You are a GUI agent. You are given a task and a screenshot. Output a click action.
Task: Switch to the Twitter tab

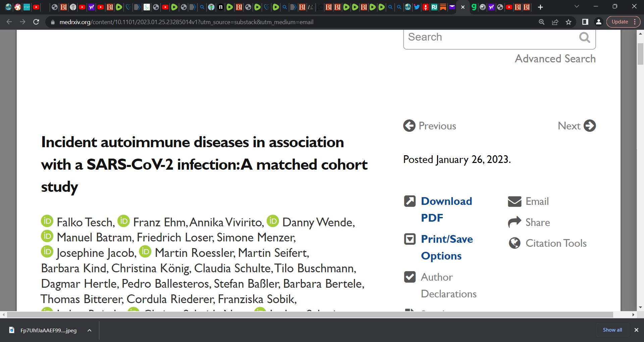(x=417, y=7)
